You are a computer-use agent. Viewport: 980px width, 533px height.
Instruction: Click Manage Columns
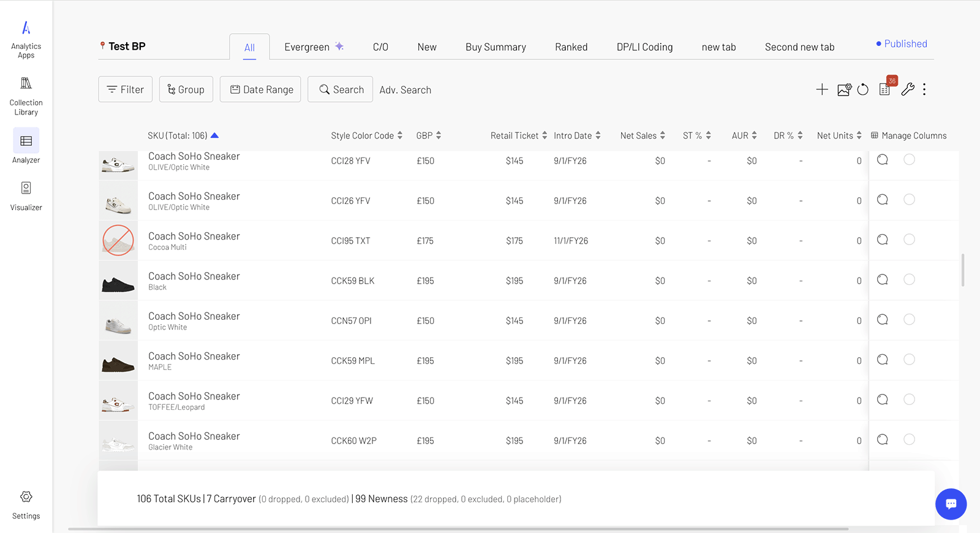(x=909, y=135)
